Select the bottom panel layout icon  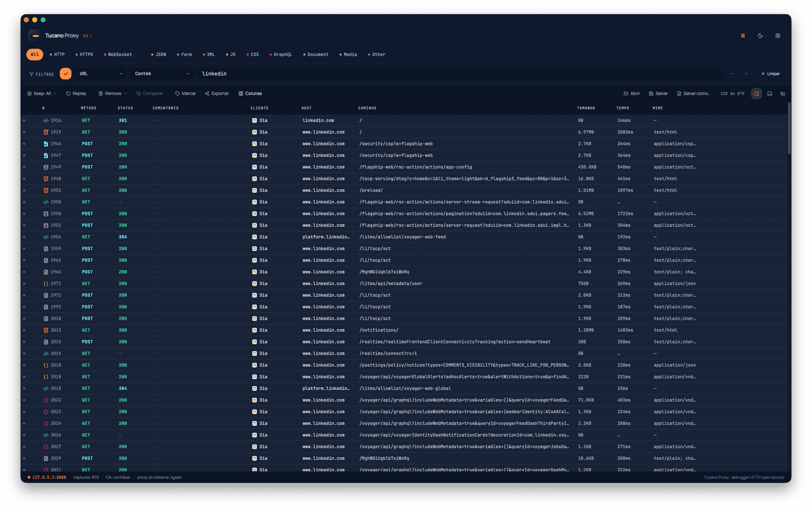(769, 94)
